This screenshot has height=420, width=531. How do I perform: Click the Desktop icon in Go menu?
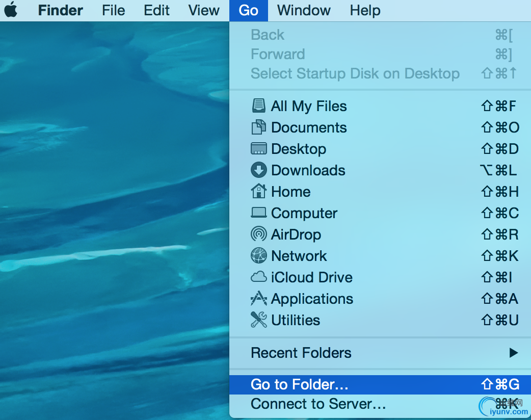click(259, 149)
